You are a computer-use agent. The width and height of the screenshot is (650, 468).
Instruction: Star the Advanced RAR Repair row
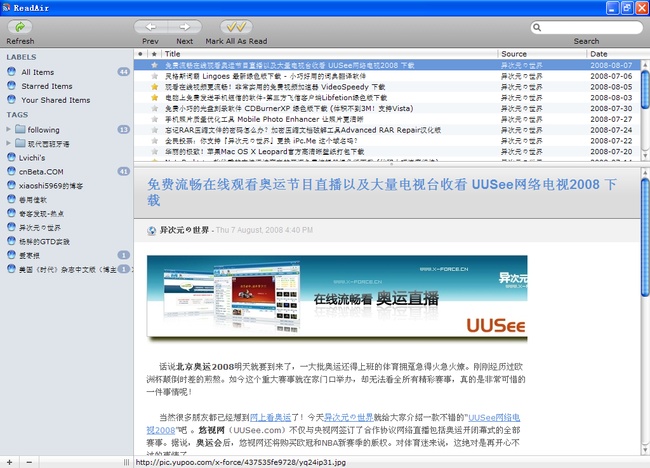(x=155, y=130)
